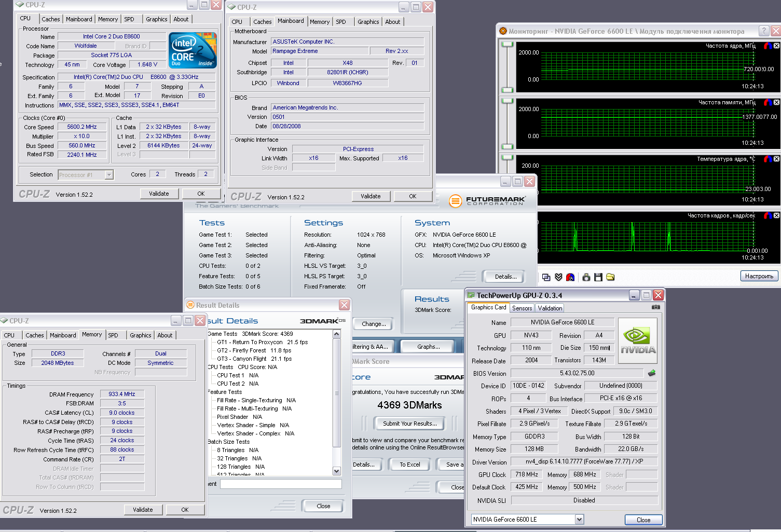This screenshot has height=532, width=781.
Task: Click the BIOS save chip icon in GPU-Z
Action: (652, 373)
